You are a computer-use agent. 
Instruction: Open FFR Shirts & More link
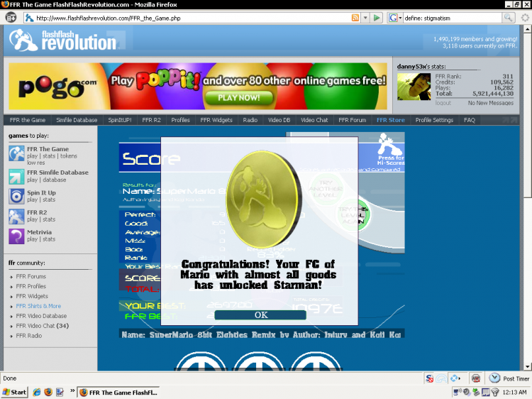(38, 306)
